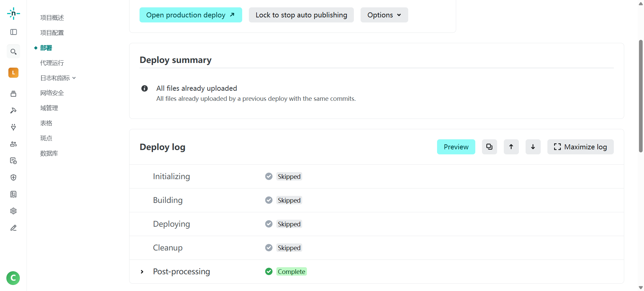The image size is (644, 291).
Task: Click the Initializing step check icon
Action: click(x=269, y=176)
